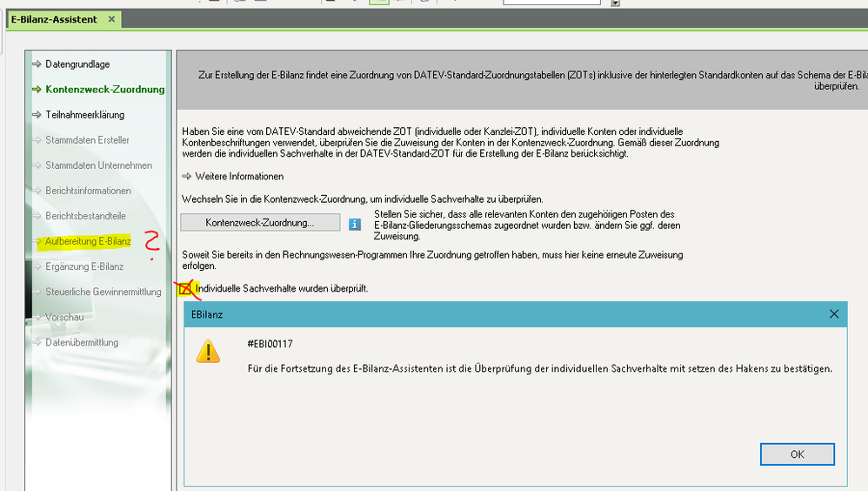Select Steuerliche Gewinnermittlung step
The width and height of the screenshot is (868, 491).
click(103, 292)
